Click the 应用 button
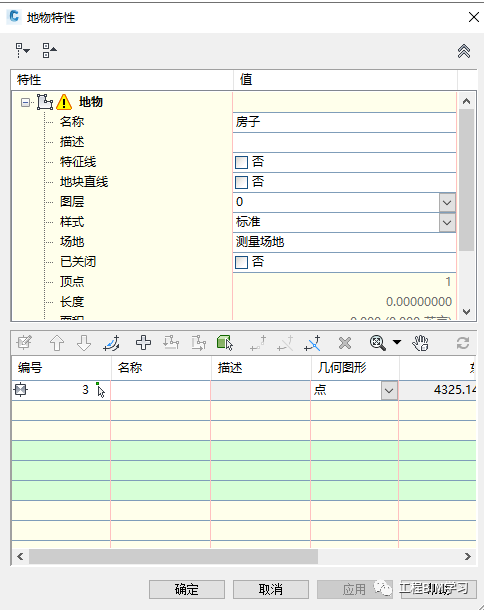The height and width of the screenshot is (610, 484). tap(354, 589)
